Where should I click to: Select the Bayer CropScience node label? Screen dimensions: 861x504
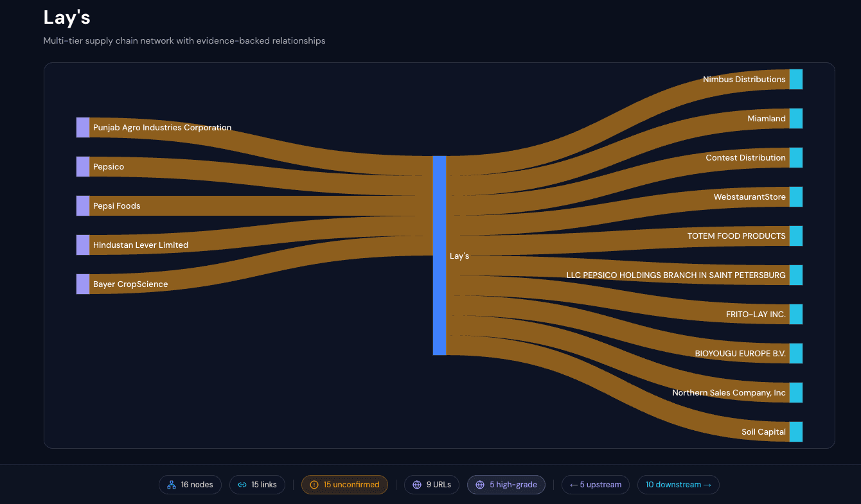[130, 284]
